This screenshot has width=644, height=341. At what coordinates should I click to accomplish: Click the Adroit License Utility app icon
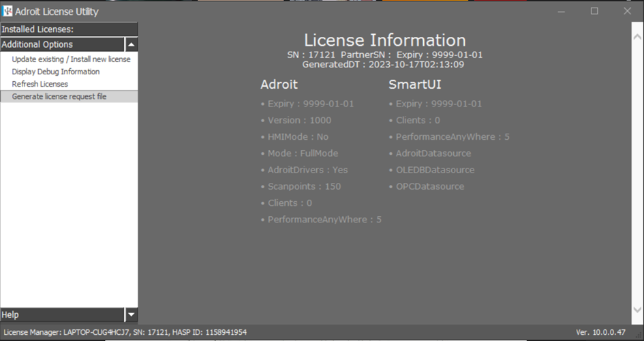pyautogui.click(x=7, y=11)
